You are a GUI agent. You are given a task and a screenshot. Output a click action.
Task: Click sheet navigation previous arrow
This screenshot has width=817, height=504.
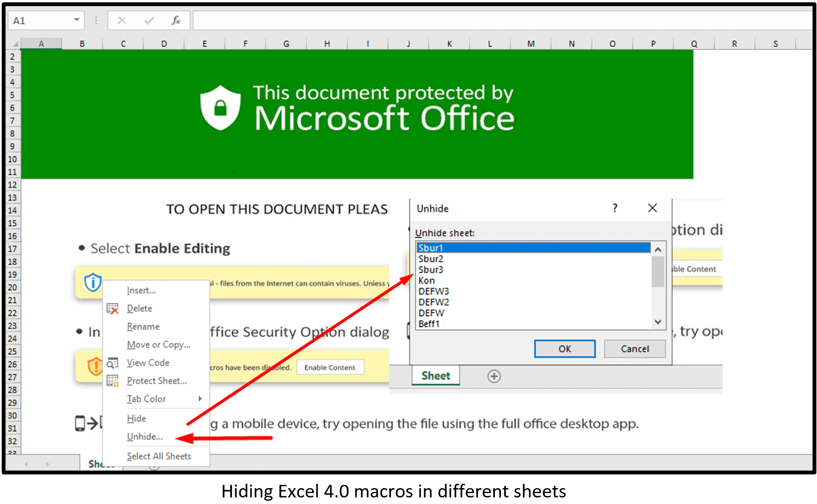pos(26,464)
